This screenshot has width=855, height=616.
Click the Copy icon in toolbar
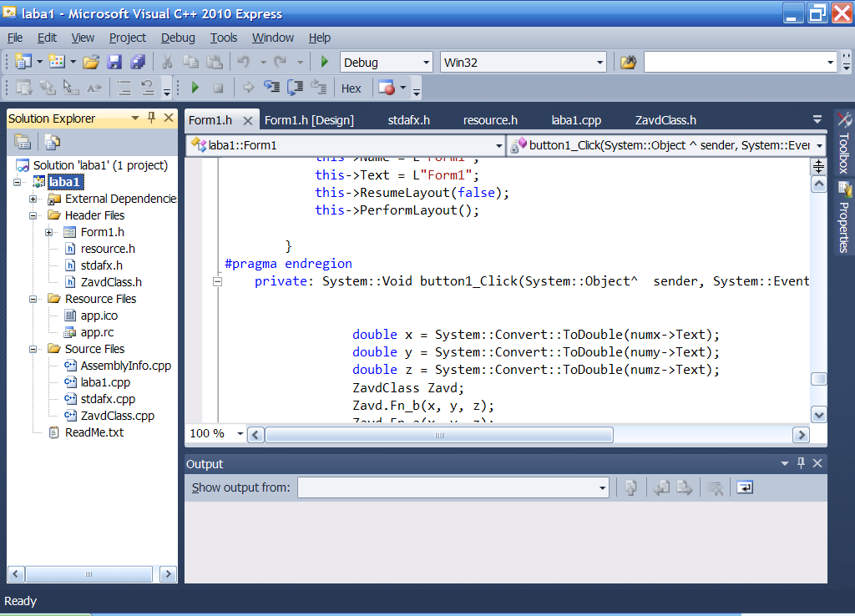190,62
